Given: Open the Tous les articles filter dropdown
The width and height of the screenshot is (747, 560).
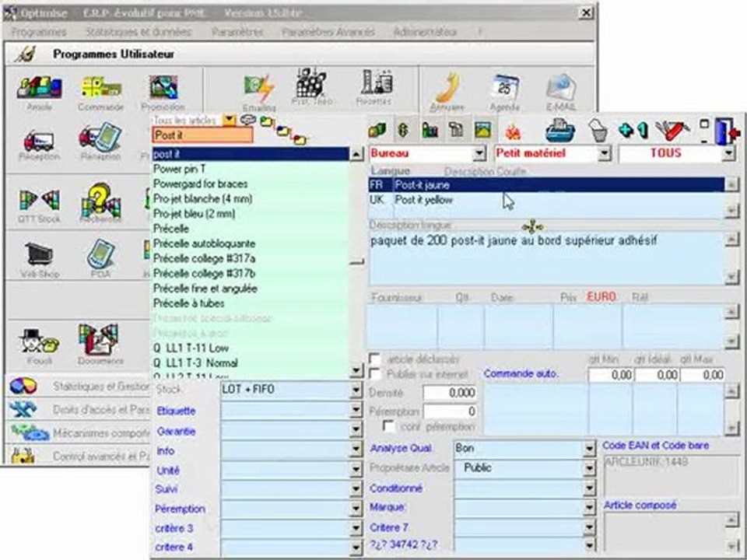Looking at the screenshot, I should pyautogui.click(x=229, y=120).
